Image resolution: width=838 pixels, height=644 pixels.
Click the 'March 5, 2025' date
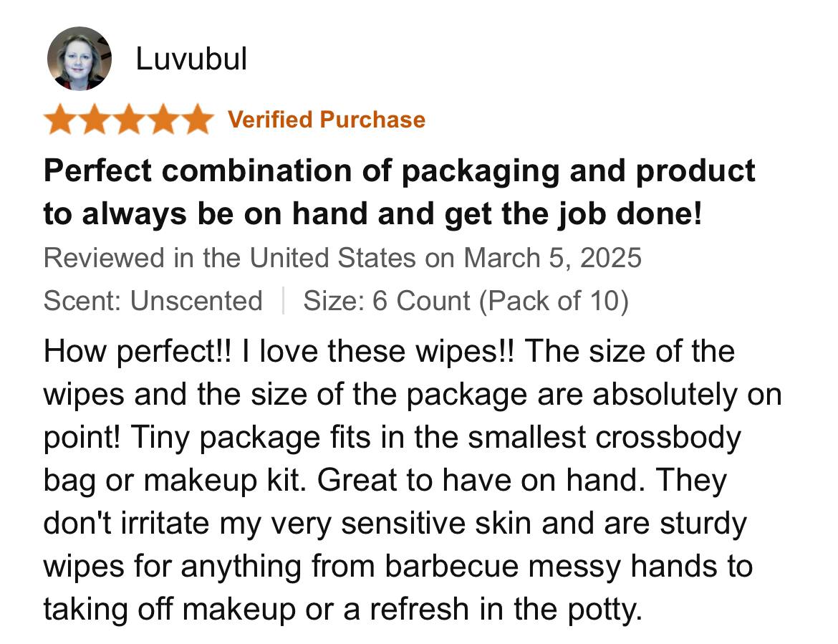coord(552,258)
